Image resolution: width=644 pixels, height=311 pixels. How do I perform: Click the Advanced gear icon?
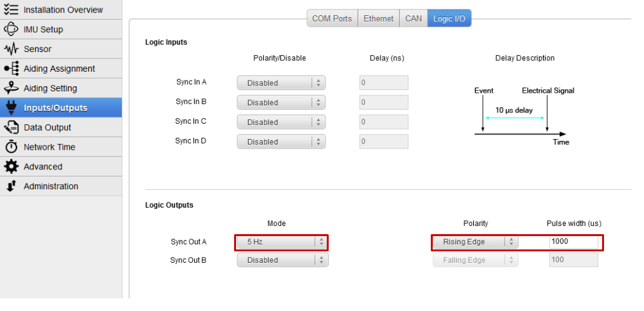click(11, 166)
